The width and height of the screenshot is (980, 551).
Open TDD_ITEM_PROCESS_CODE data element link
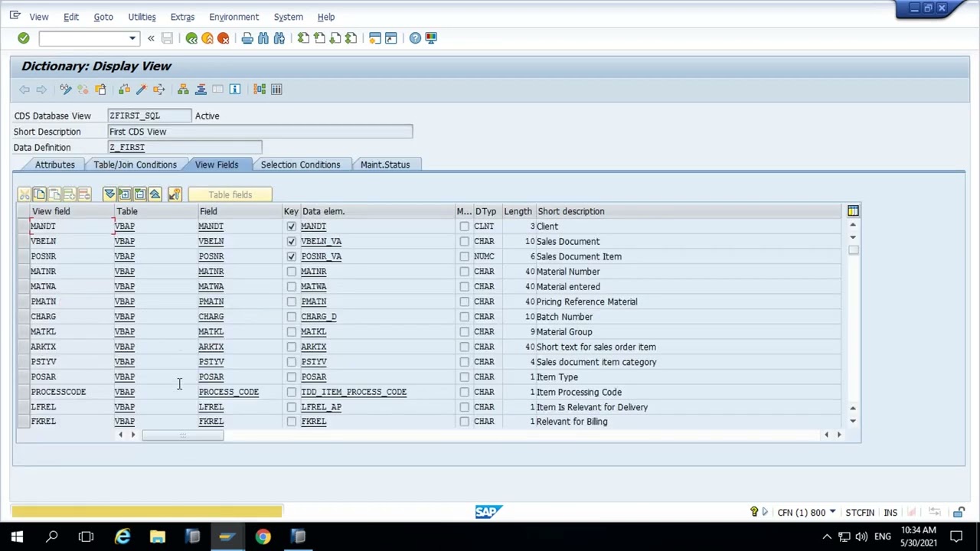(353, 392)
